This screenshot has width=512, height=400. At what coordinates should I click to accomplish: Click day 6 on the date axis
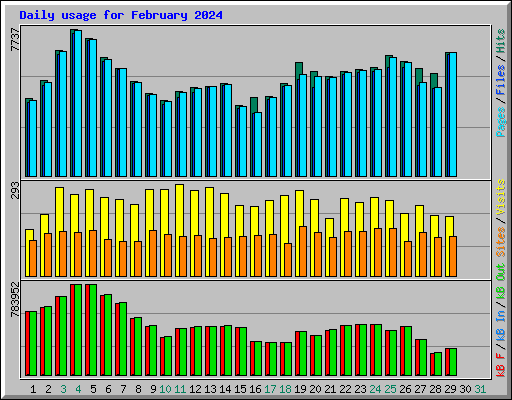pyautogui.click(x=108, y=389)
